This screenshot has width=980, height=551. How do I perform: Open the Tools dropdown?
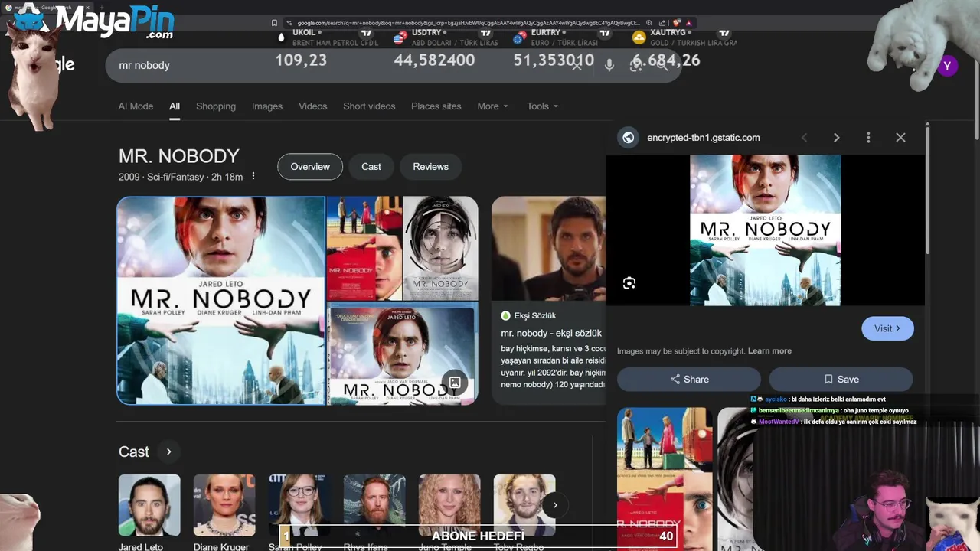click(542, 106)
